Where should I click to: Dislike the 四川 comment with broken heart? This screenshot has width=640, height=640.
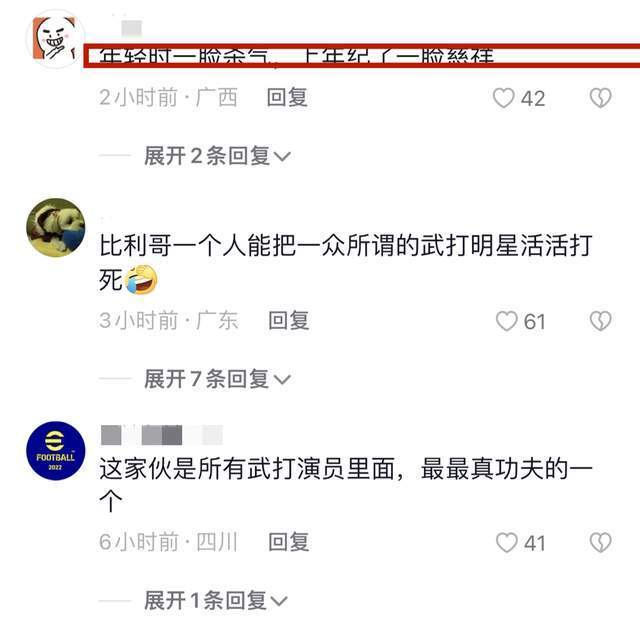pyautogui.click(x=600, y=543)
